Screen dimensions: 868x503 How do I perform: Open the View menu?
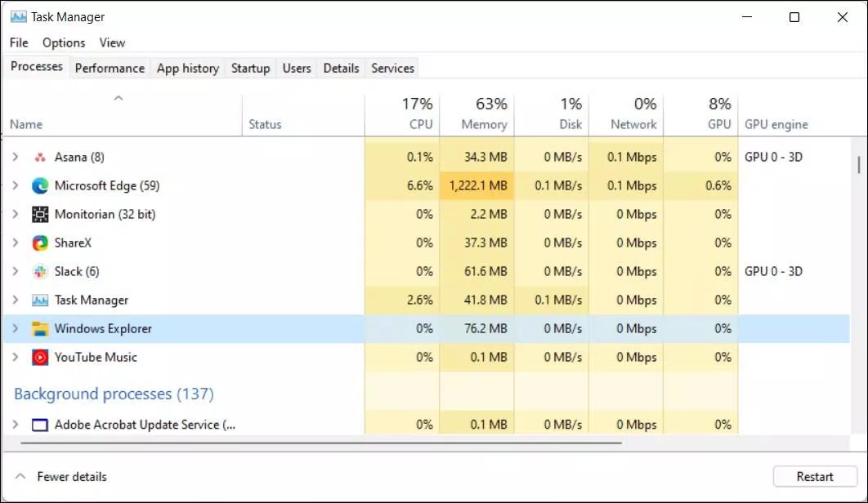pos(112,42)
